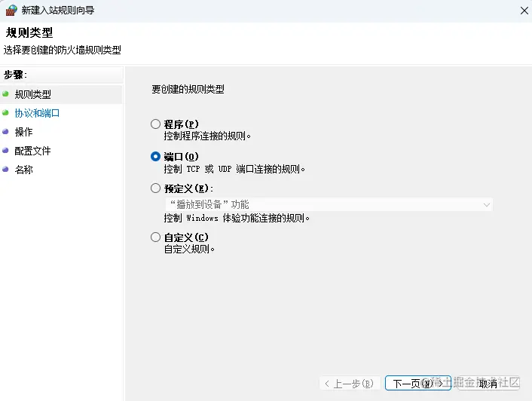Image resolution: width=532 pixels, height=401 pixels.
Task: Close the 新建入站规则向导 window
Action: tap(524, 11)
